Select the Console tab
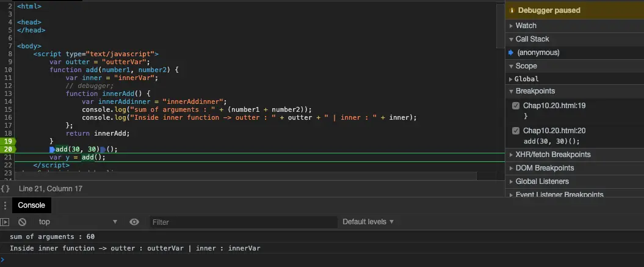The width and height of the screenshot is (644, 267). [x=32, y=205]
